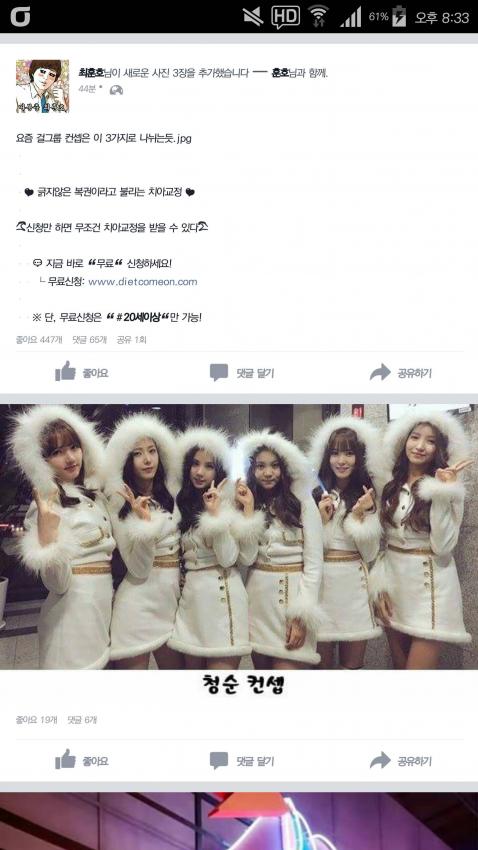Tap the Wi-Fi icon in the status bar
478x850 pixels.
click(x=319, y=16)
